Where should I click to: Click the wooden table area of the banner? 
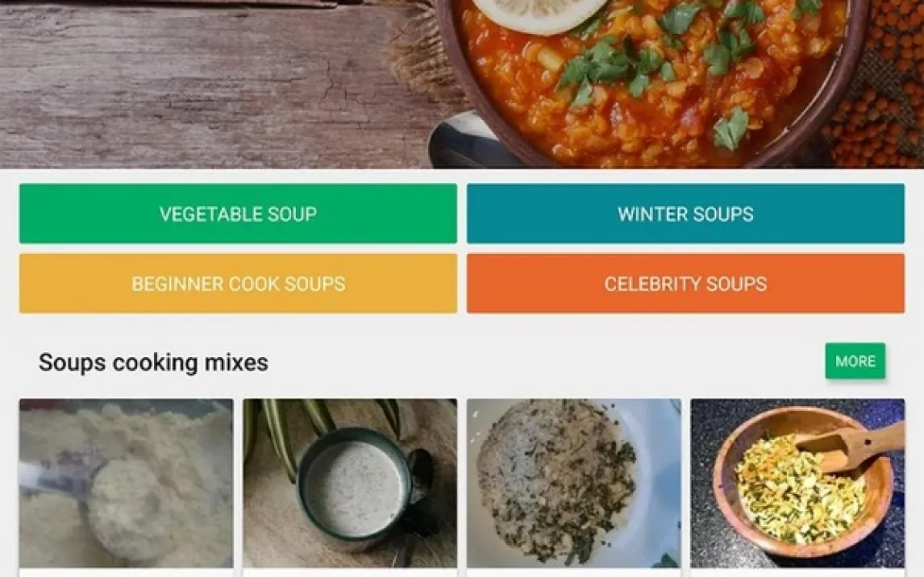pyautogui.click(x=202, y=89)
